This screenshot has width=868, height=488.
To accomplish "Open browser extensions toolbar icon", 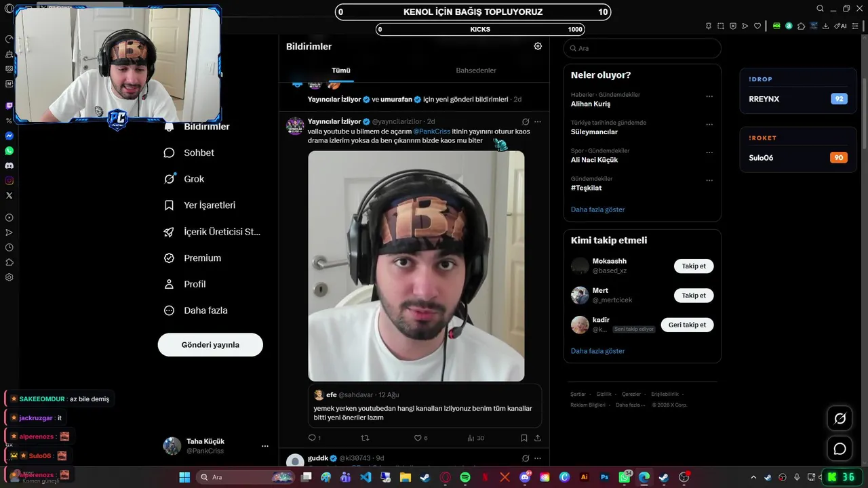I will click(801, 26).
